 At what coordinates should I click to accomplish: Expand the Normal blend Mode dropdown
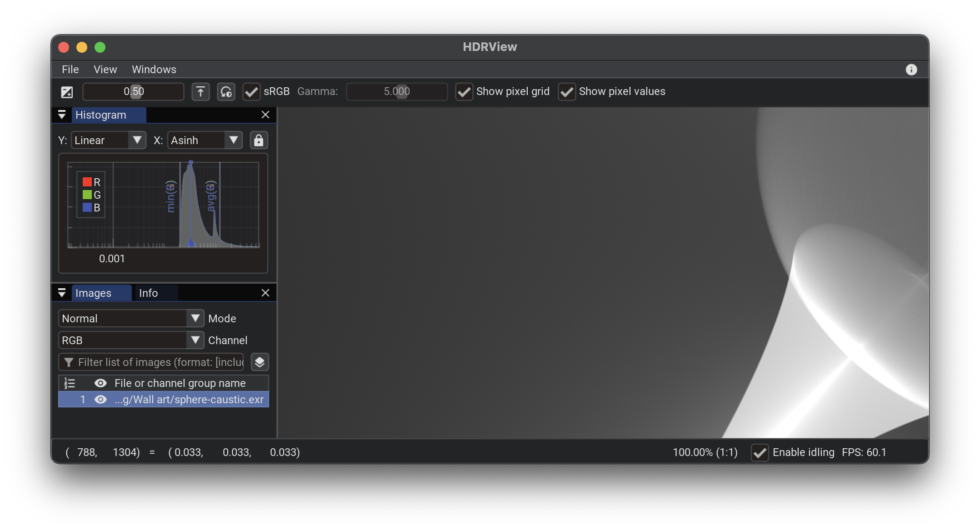pyautogui.click(x=131, y=319)
